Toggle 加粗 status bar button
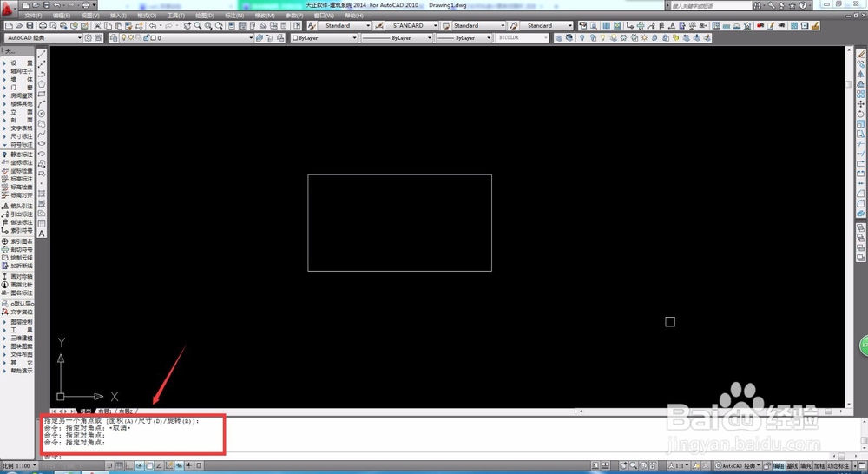The height and width of the screenshot is (474, 868). 819,466
